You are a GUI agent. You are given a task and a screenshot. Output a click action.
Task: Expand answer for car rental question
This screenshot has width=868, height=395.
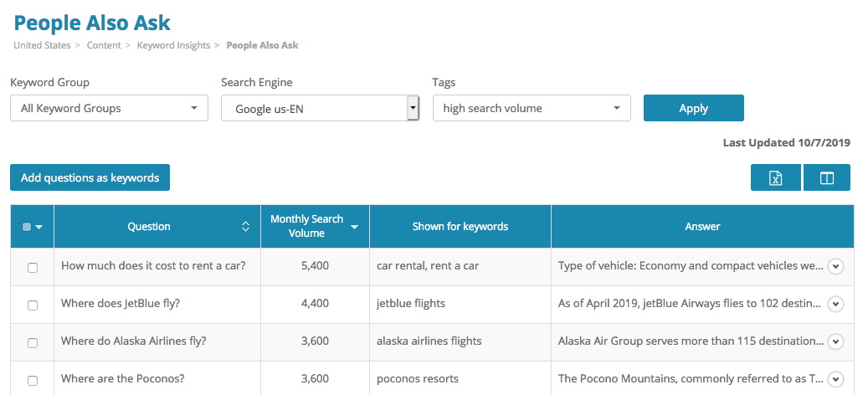coord(835,266)
